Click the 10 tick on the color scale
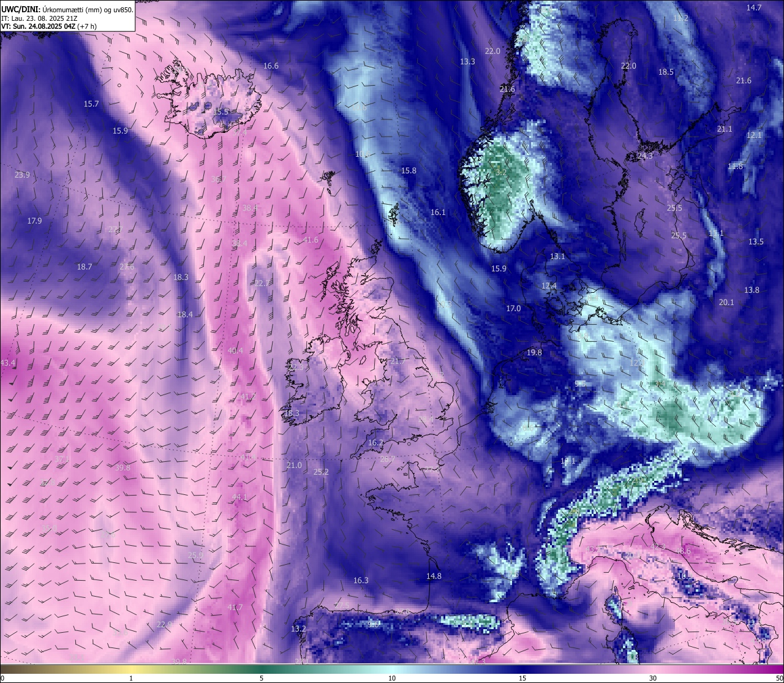Viewport: 784px width, 683px height. (x=392, y=678)
